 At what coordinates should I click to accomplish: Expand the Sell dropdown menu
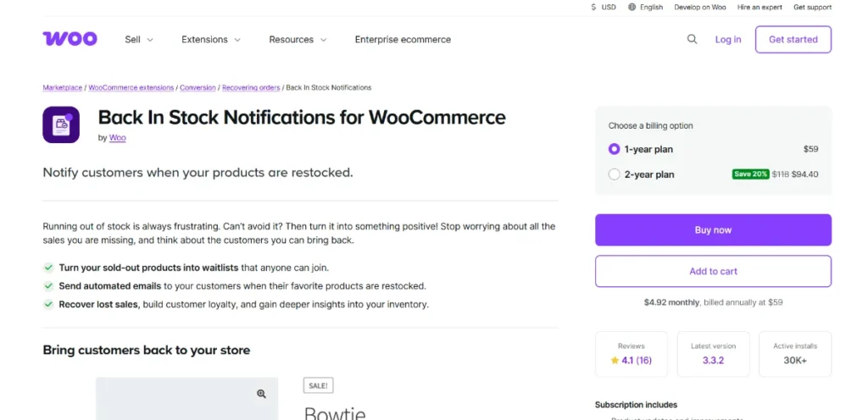(x=139, y=39)
